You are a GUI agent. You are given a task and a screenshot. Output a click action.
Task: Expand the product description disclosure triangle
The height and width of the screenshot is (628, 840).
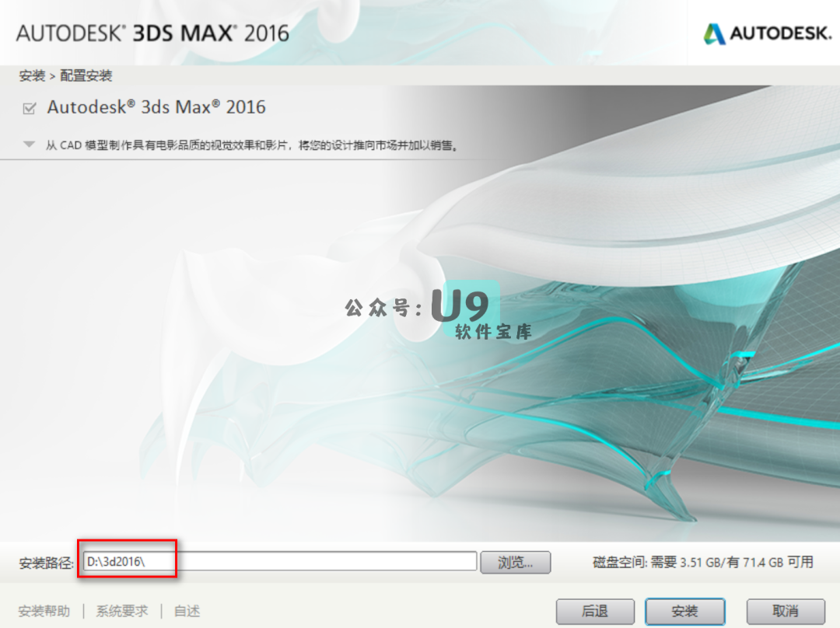point(30,145)
